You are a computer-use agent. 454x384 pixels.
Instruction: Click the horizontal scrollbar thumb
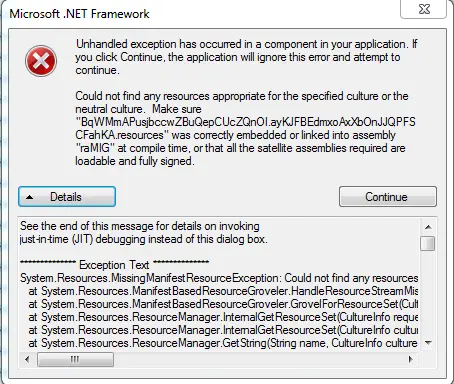point(75,359)
